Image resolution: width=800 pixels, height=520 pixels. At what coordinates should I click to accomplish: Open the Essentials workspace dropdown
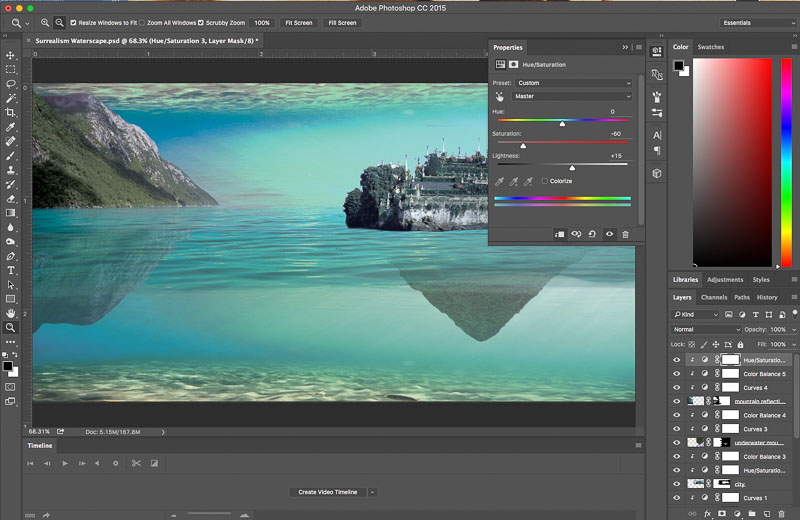[x=759, y=22]
